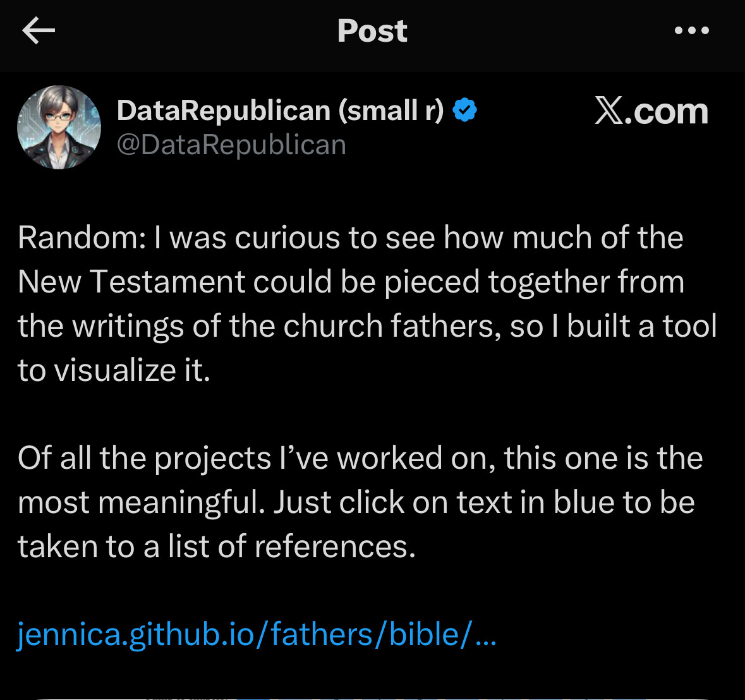Open DataRepublican's profile avatar picture

(59, 127)
